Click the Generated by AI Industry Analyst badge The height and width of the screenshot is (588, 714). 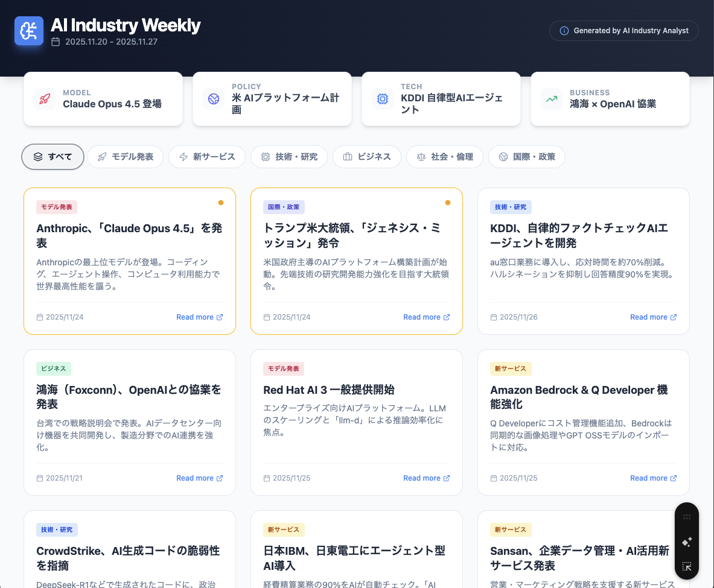624,31
